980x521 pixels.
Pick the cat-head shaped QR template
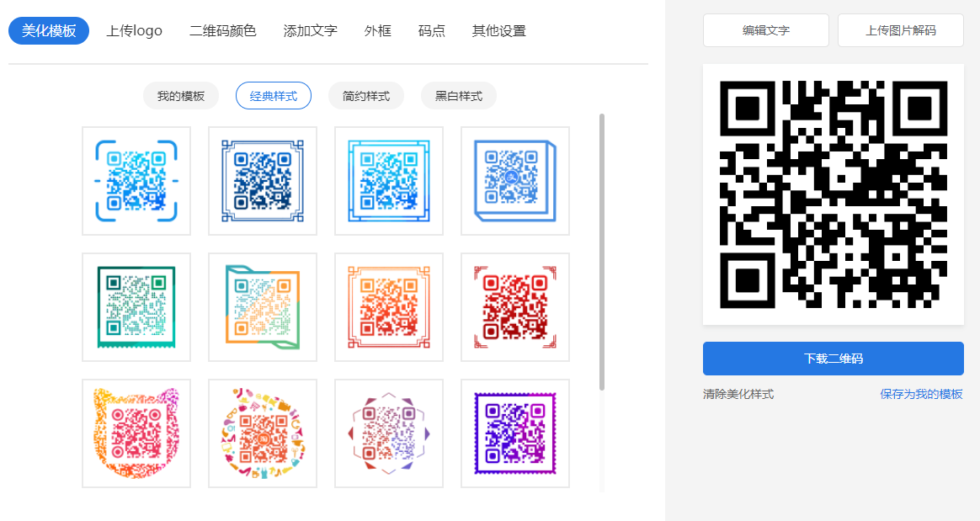136,433
